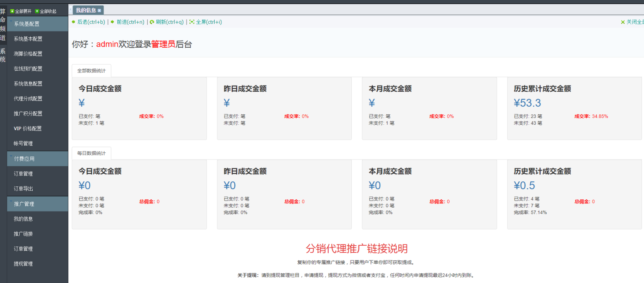The image size is (644, 283).
Task: Select the 算命频道 vertical channel tab
Action: 3,24
